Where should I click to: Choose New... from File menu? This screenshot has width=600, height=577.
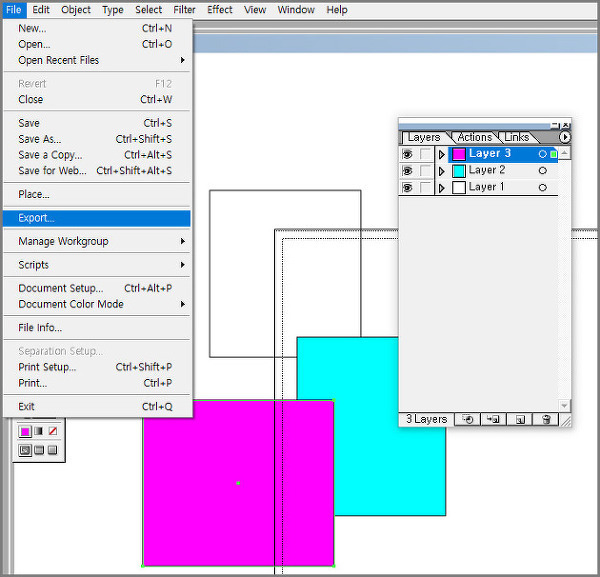pos(96,28)
